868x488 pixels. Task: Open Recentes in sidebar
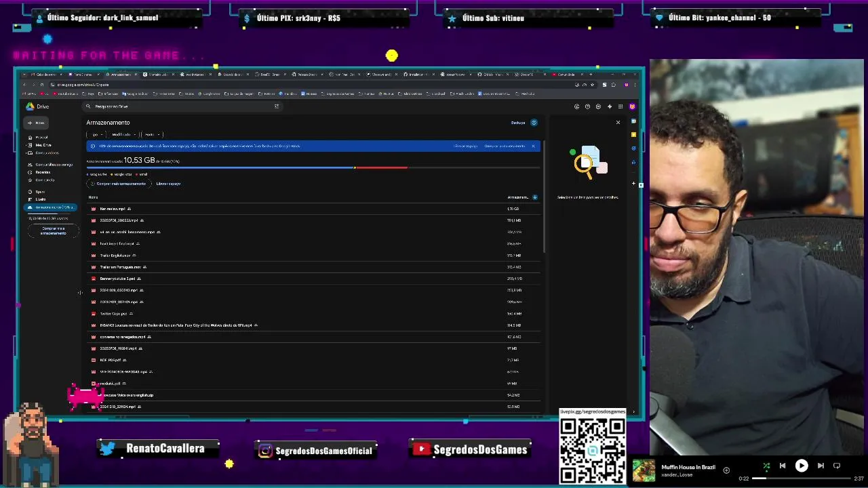click(42, 172)
